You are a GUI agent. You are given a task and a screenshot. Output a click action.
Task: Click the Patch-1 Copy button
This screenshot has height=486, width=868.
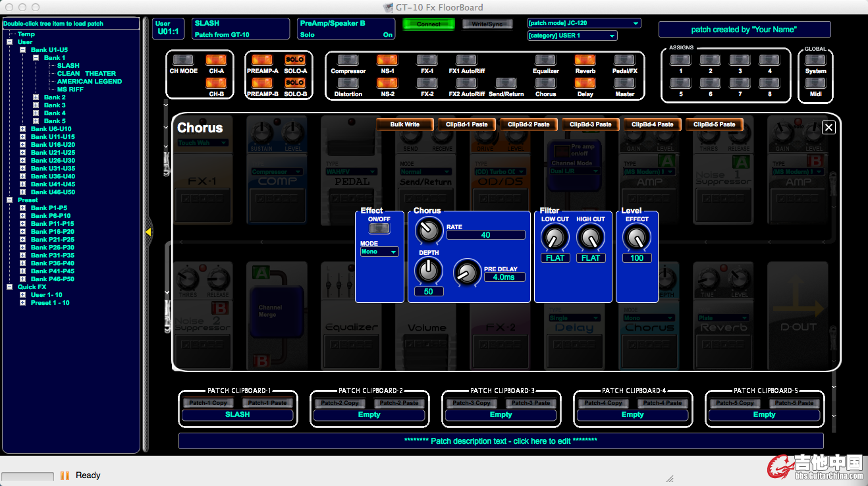click(208, 403)
